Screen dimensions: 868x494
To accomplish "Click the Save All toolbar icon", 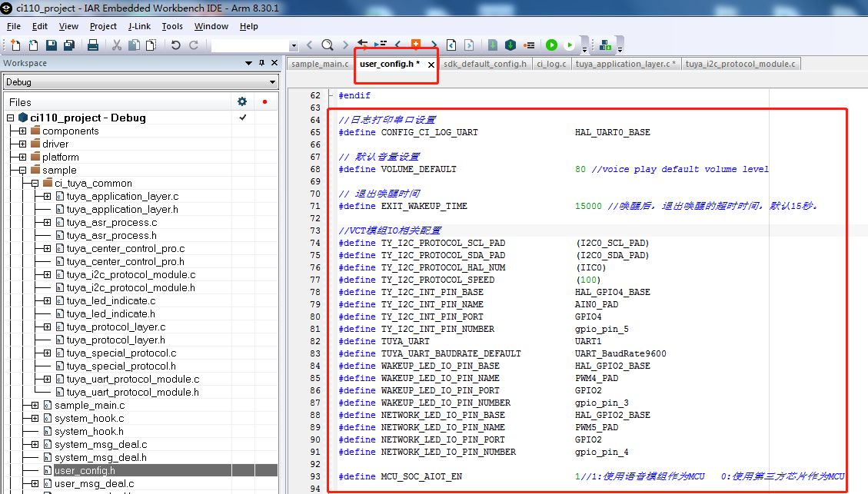I will tap(69, 45).
